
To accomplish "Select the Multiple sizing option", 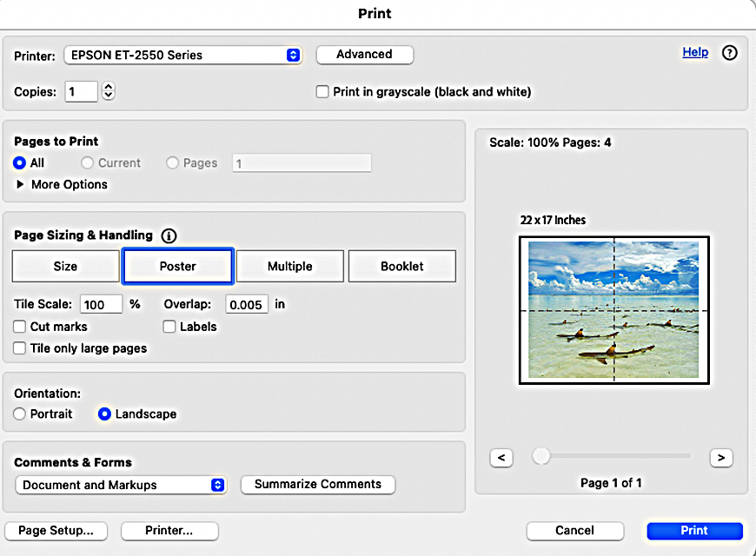I will [289, 267].
